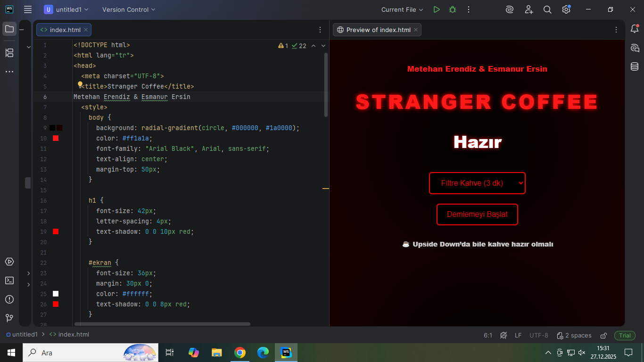
Task: Click the Trial license badge
Action: (625, 336)
